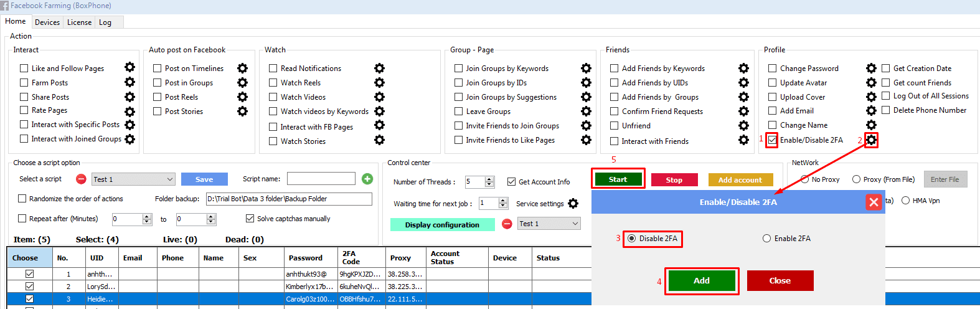Switch to the Home tab
980x309 pixels.
coord(16,21)
